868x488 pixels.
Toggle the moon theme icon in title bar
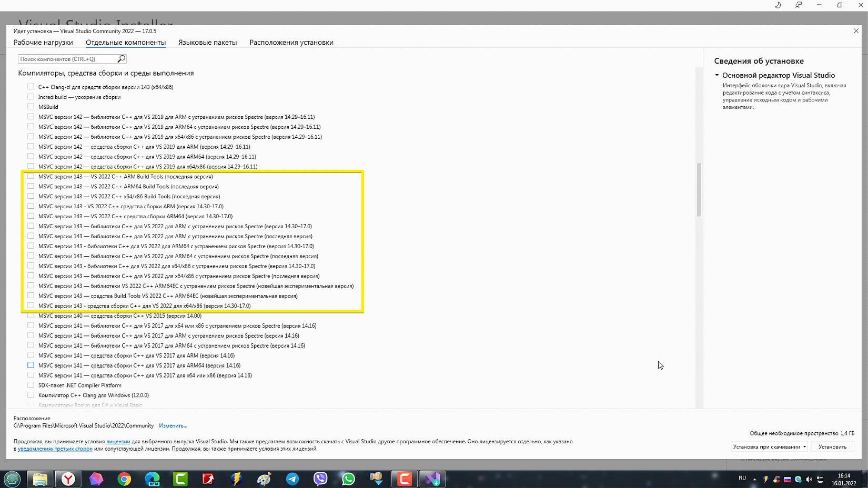click(x=778, y=5)
